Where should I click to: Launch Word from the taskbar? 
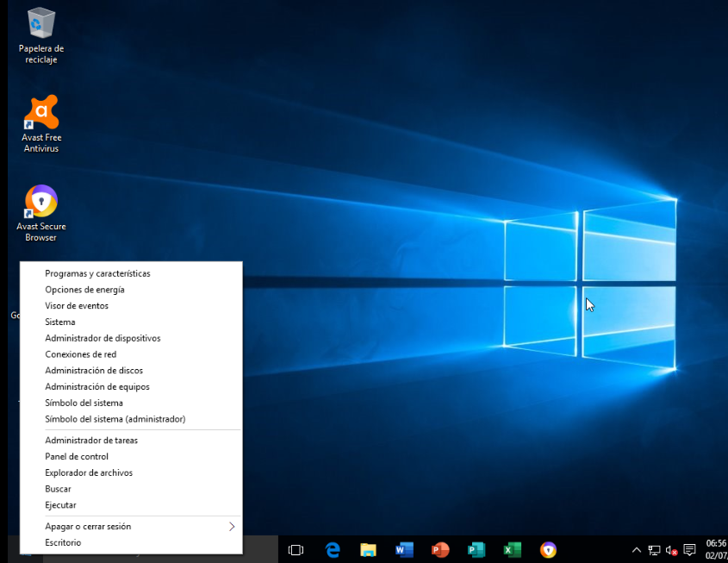pos(404,550)
